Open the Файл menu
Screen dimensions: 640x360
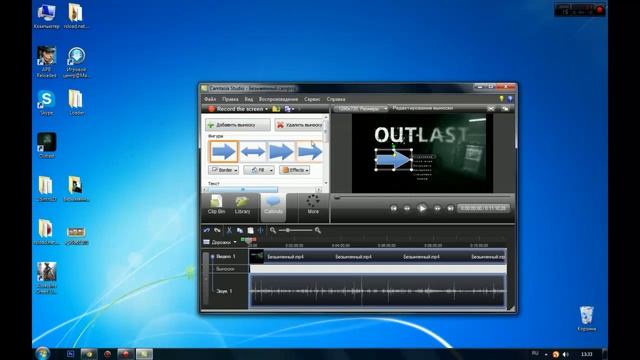210,99
